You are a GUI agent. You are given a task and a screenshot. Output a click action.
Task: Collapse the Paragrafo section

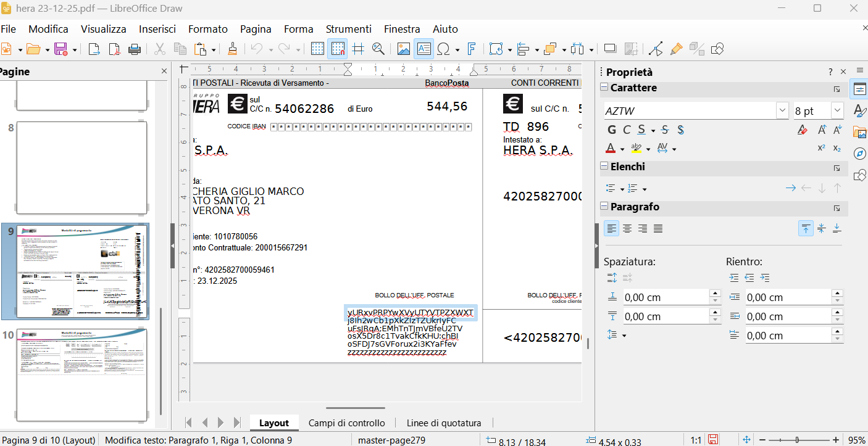click(605, 207)
